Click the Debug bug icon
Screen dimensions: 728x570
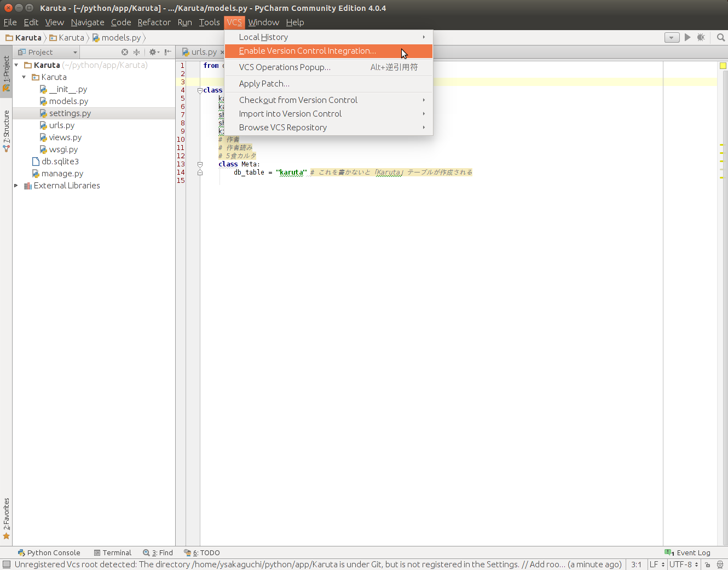pyautogui.click(x=701, y=37)
